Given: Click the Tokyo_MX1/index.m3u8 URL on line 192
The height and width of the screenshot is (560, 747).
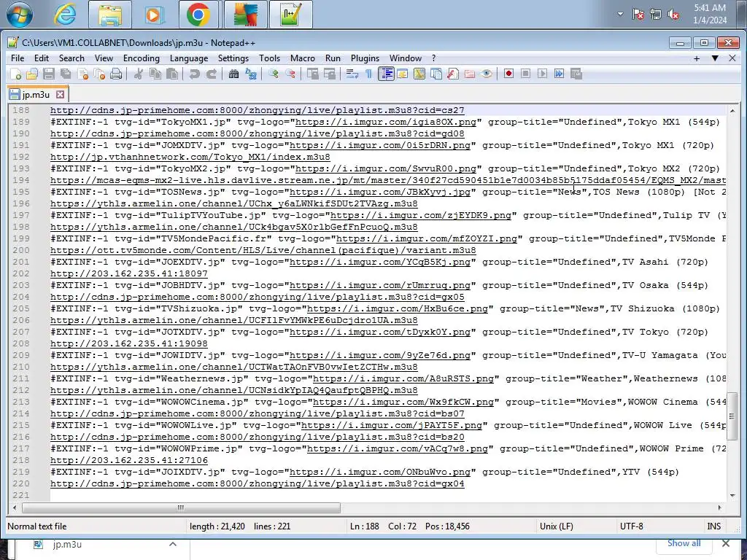Looking at the screenshot, I should click(x=190, y=157).
